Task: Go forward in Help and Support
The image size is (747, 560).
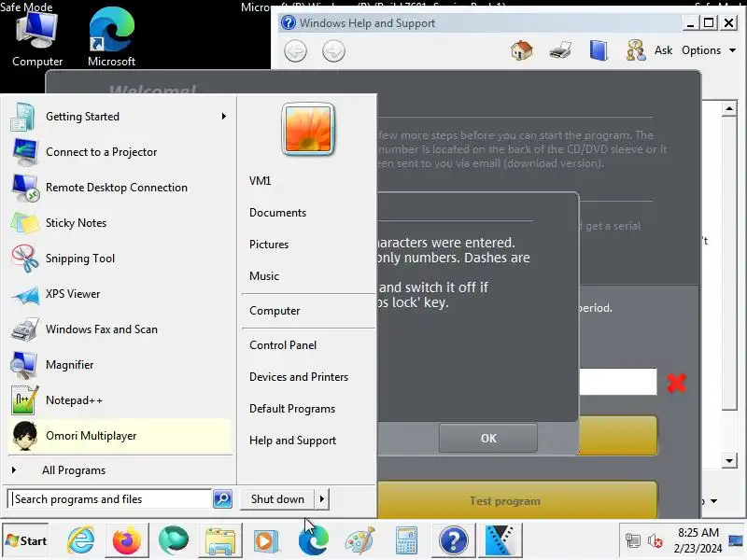Action: (333, 51)
